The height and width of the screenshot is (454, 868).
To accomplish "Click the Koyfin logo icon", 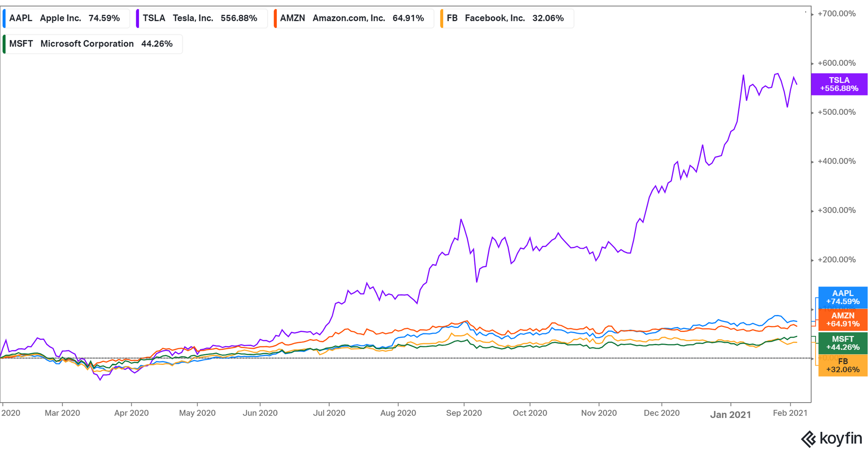I will tap(808, 439).
